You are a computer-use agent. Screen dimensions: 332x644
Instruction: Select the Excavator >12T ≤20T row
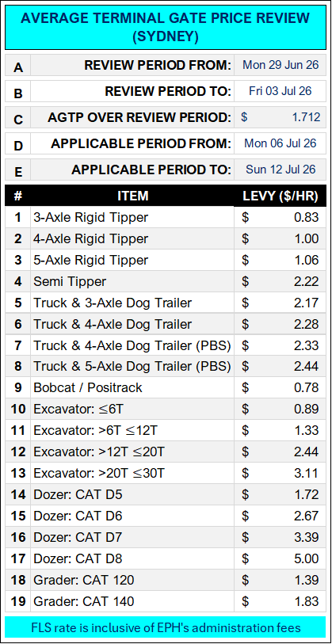[166, 452]
